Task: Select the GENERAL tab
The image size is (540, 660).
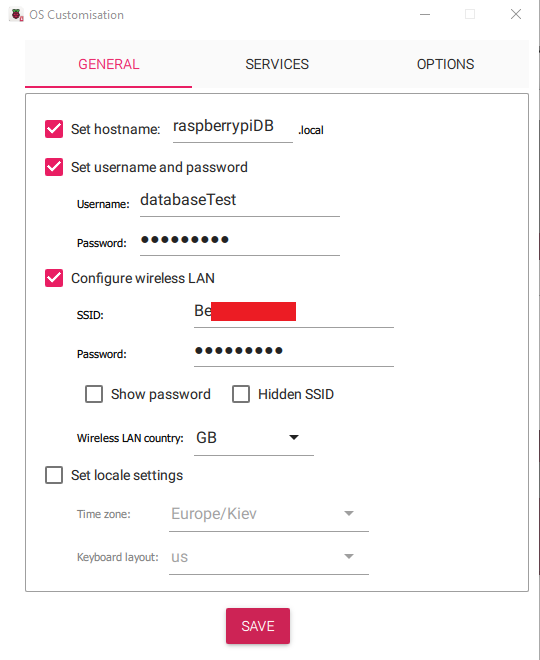Action: 109,64
